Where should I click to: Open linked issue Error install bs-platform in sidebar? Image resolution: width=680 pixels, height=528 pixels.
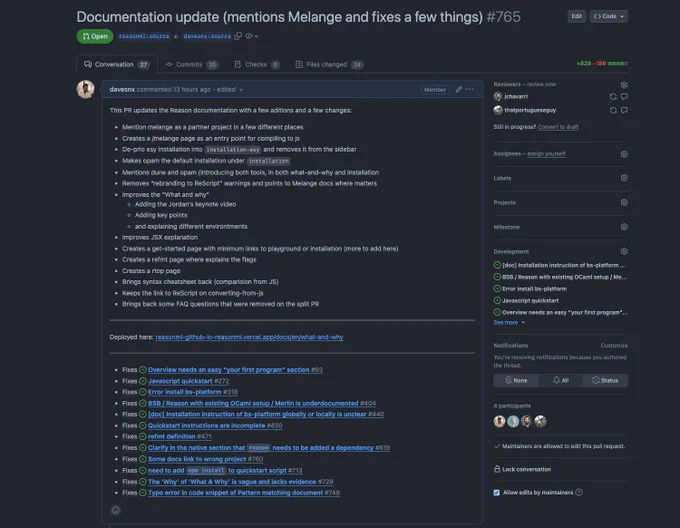(534, 289)
